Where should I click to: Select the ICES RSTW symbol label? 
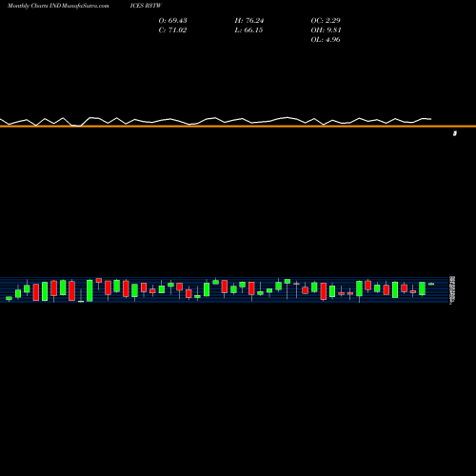146,6
